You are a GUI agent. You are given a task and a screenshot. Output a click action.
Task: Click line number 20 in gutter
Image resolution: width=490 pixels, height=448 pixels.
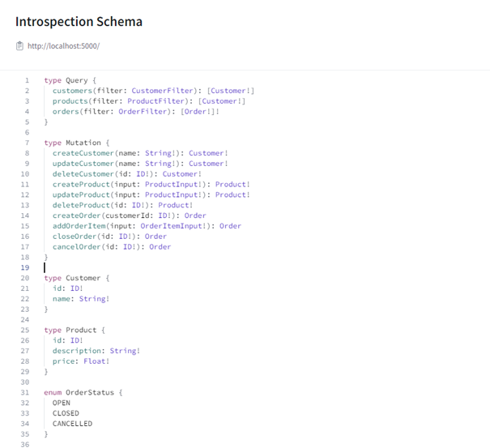[25, 278]
